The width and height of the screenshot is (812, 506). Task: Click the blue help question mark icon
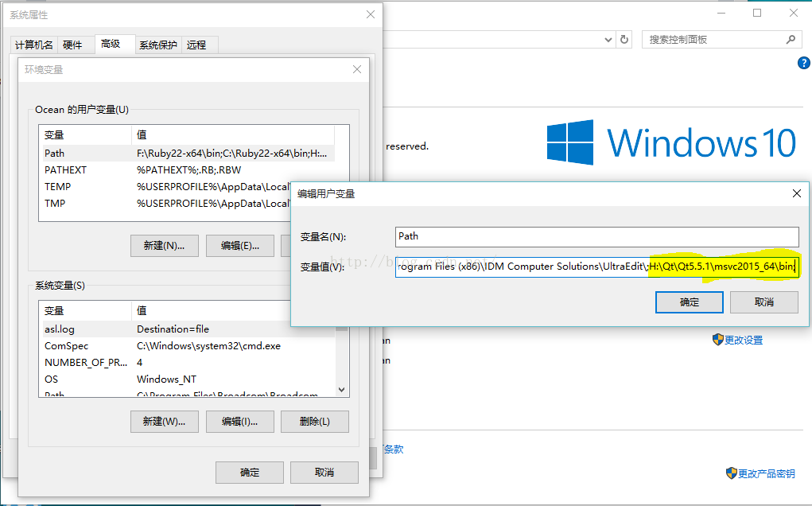click(803, 63)
